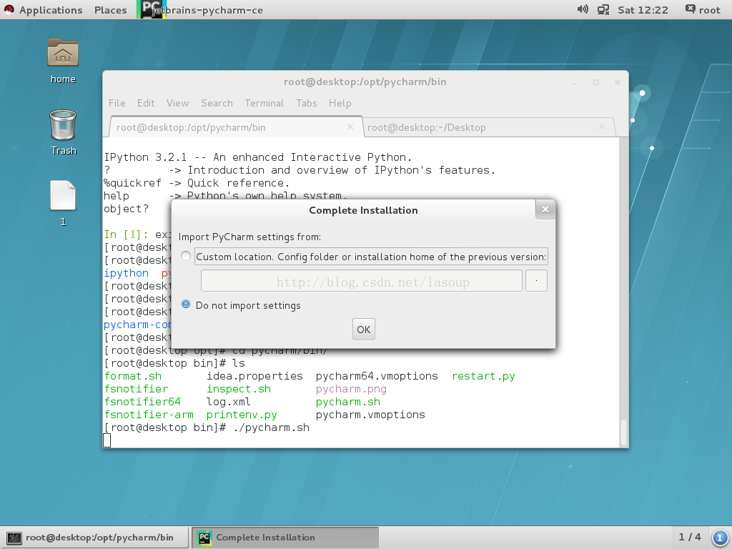Close the ~/Desktop terminal tab
Image resolution: width=732 pixels, height=549 pixels.
tap(602, 127)
